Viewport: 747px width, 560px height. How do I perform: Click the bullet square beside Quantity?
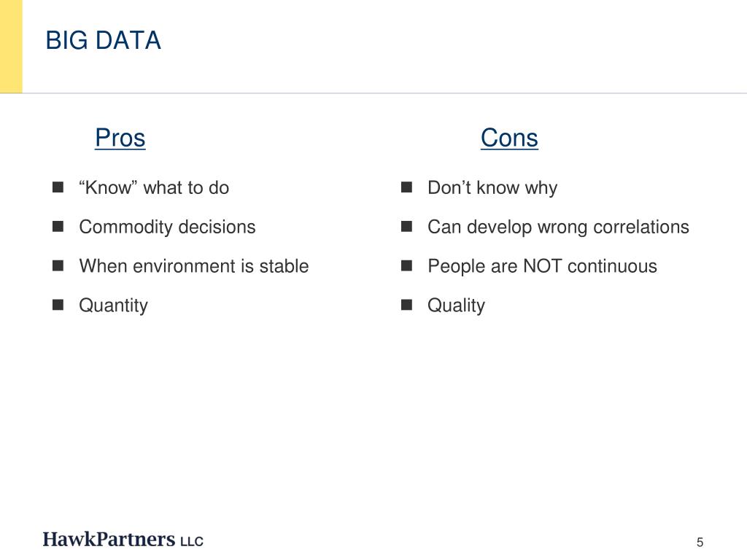(58, 304)
